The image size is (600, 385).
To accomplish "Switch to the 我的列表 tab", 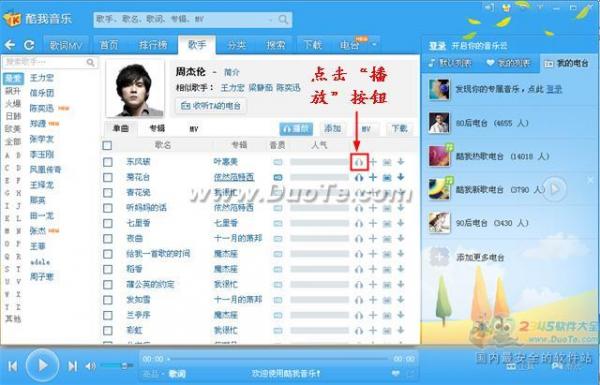I will click(509, 63).
